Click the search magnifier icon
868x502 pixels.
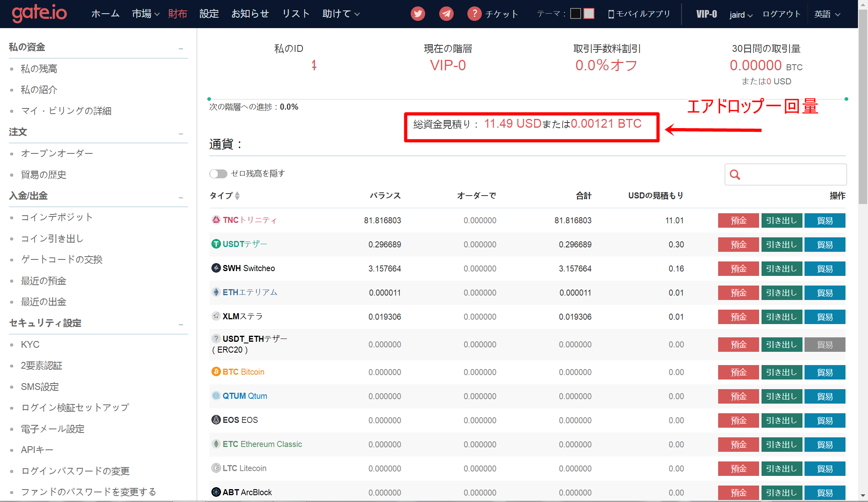735,175
